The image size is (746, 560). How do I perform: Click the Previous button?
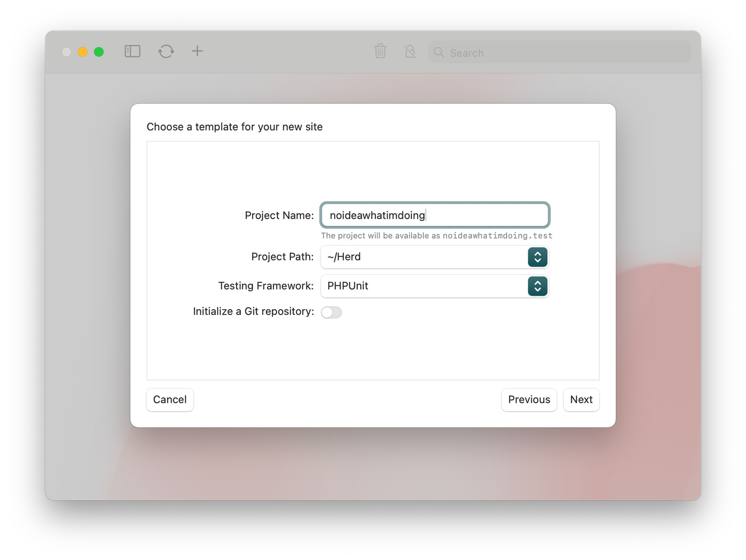click(x=529, y=400)
